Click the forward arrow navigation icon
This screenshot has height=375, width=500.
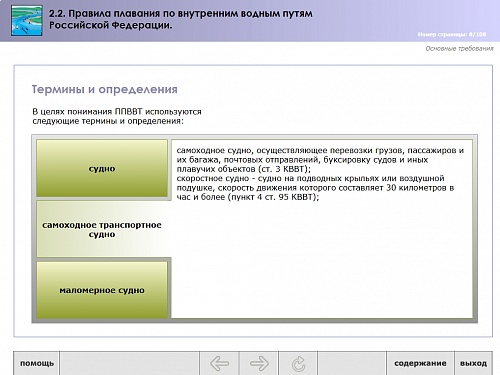[259, 363]
